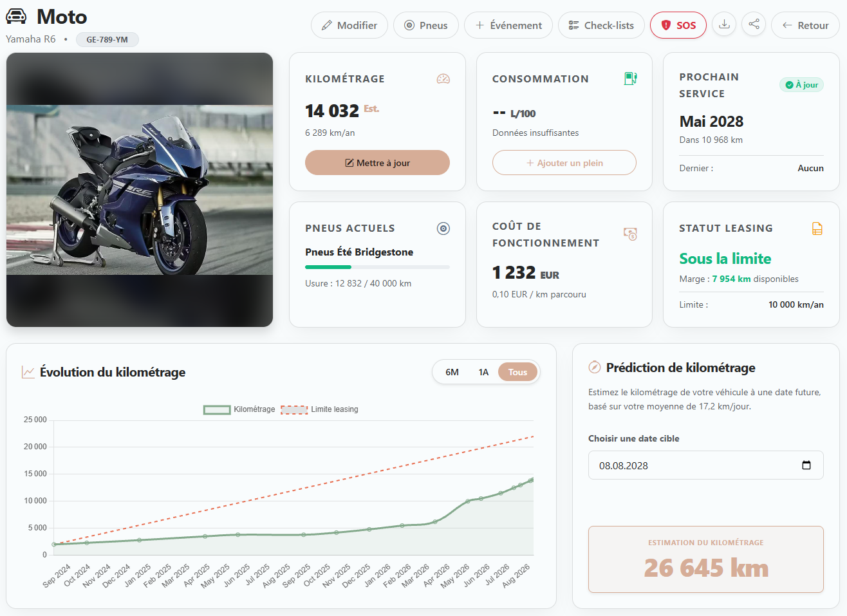Click the chart icon beside Évolution du kilométrage
Screen dimensions: 847x616
[28, 372]
